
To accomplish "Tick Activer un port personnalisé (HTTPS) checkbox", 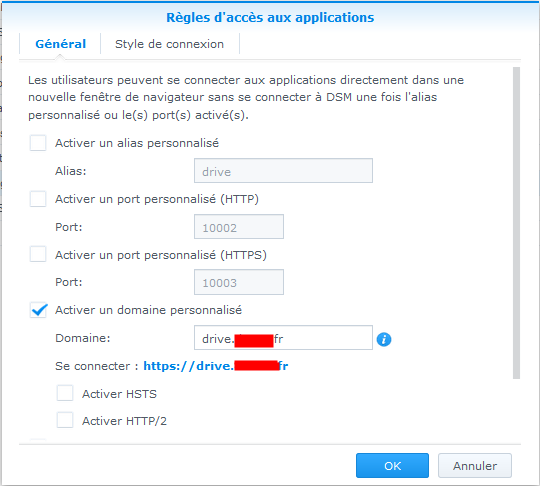I will click(x=38, y=255).
